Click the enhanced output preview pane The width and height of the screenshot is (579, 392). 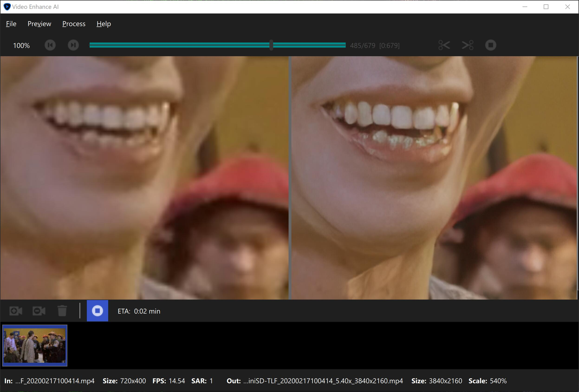pyautogui.click(x=434, y=178)
